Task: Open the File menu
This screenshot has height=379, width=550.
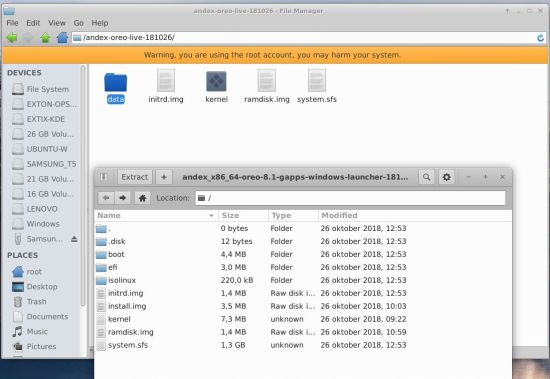Action: 12,23
